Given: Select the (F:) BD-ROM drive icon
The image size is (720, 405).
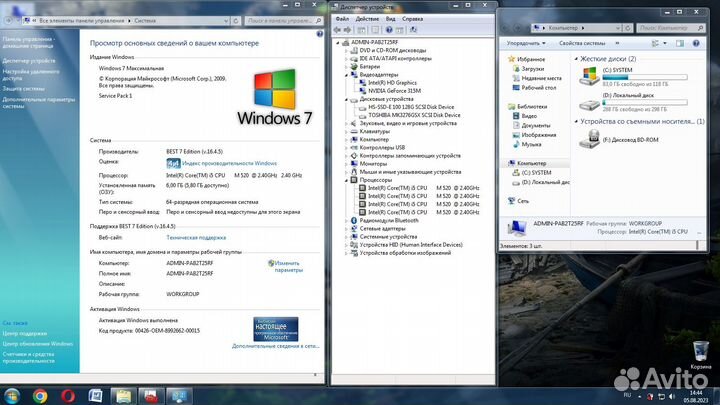Looking at the screenshot, I should 590,140.
